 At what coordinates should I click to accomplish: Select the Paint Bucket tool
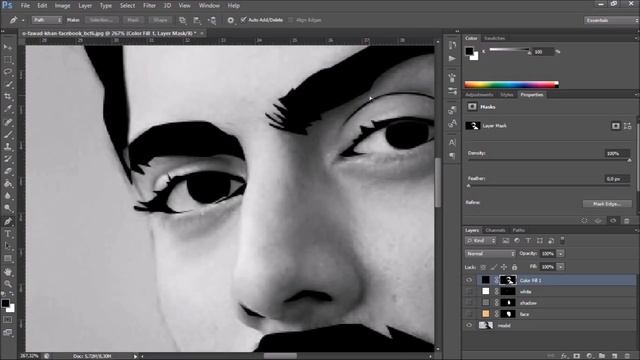click(8, 184)
